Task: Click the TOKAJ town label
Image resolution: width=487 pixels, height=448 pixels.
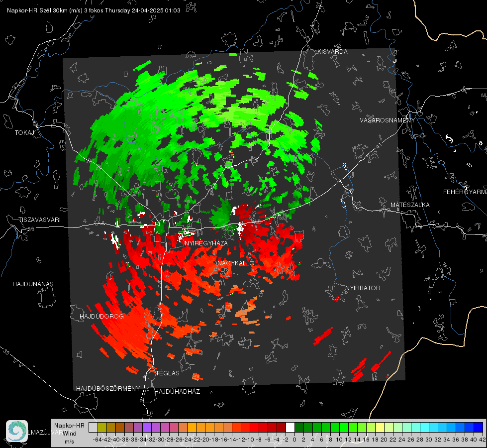Action: (x=24, y=133)
